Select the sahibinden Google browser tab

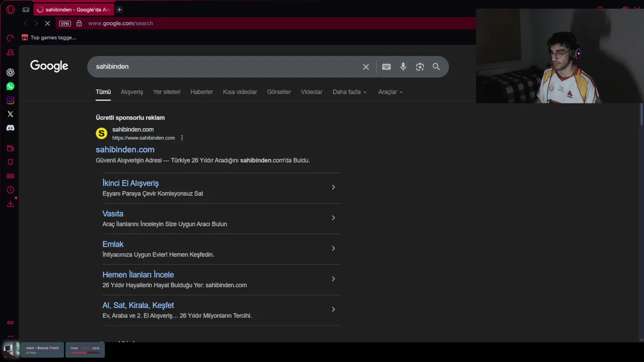coord(73,10)
